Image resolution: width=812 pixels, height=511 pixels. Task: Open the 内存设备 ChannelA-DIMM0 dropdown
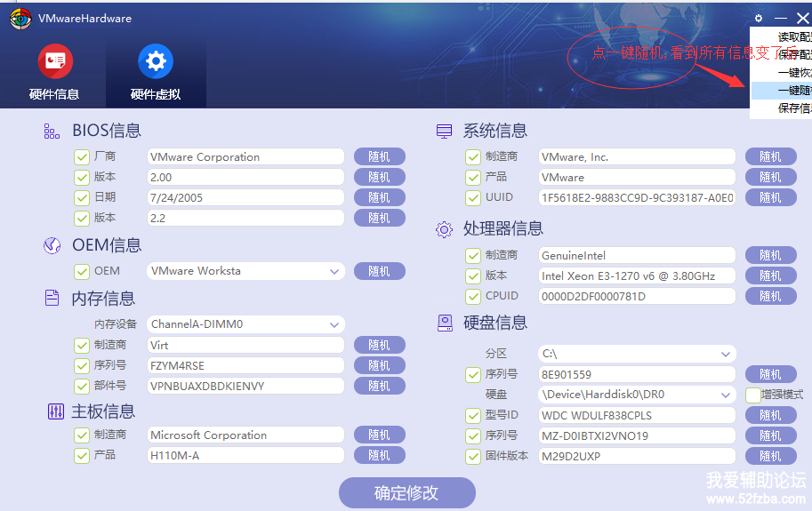(x=334, y=325)
